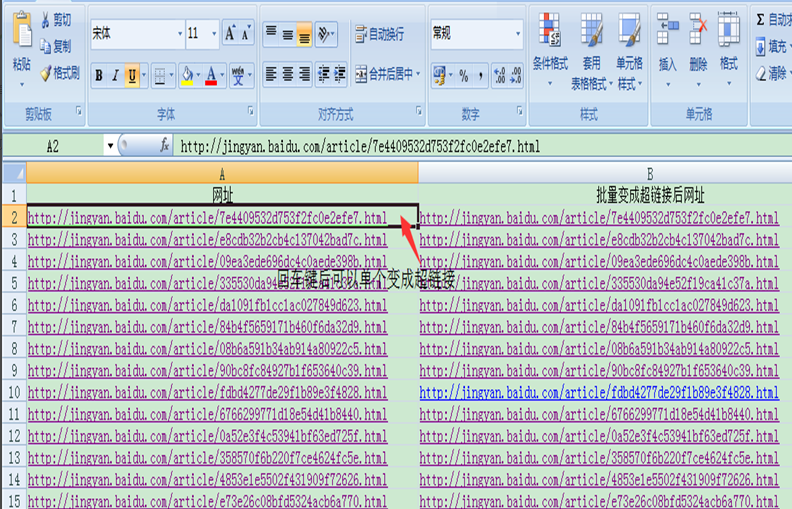This screenshot has height=509, width=792.
Task: Select the Middle Align icon
Action: [288, 34]
